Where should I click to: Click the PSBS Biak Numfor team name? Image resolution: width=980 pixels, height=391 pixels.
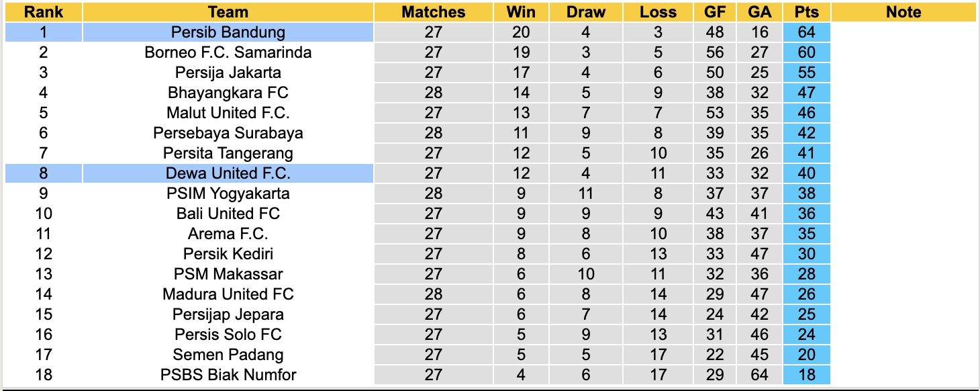point(228,375)
